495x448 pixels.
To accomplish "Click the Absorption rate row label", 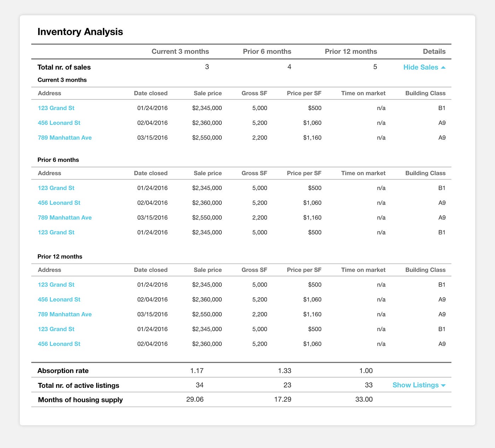I will [63, 371].
